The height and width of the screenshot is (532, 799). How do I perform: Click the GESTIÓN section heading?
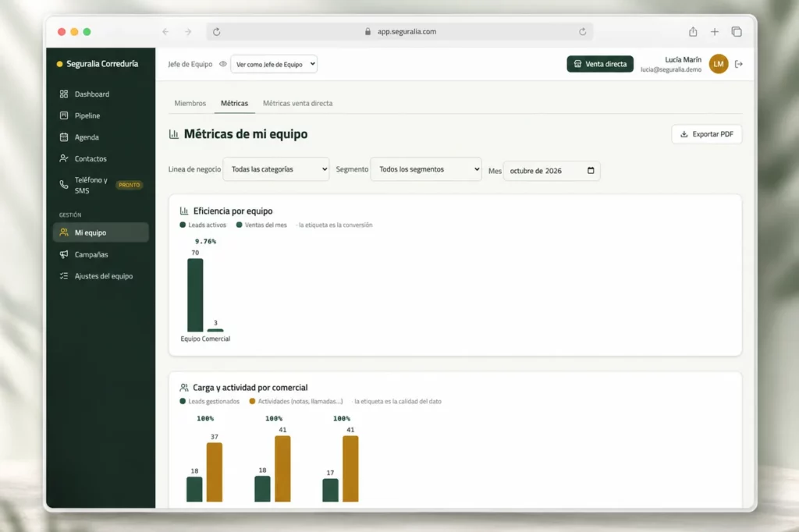click(x=70, y=215)
